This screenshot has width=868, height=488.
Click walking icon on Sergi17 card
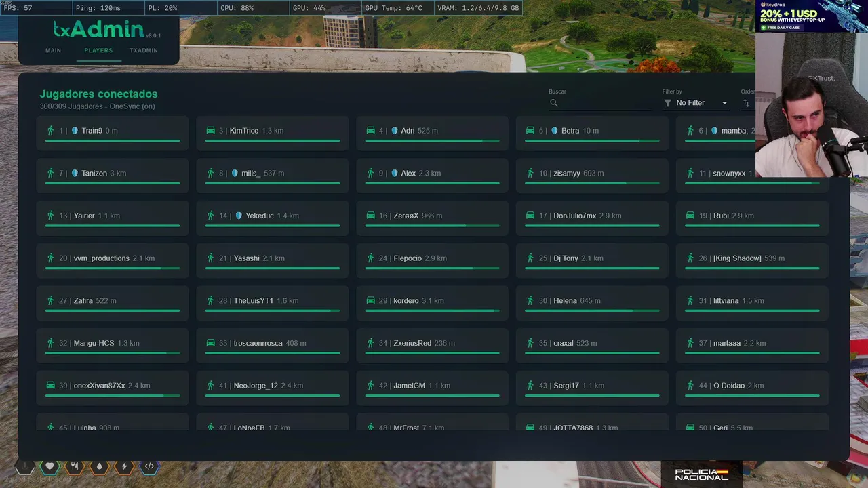(530, 386)
